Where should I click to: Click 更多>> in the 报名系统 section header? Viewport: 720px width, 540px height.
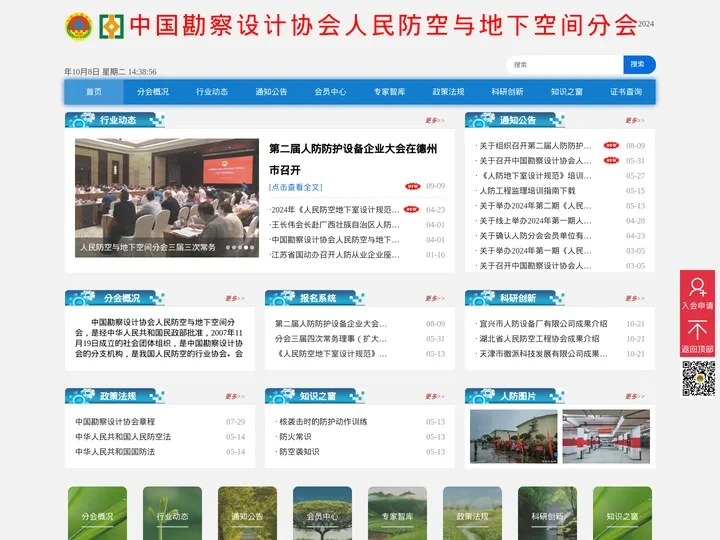click(435, 298)
